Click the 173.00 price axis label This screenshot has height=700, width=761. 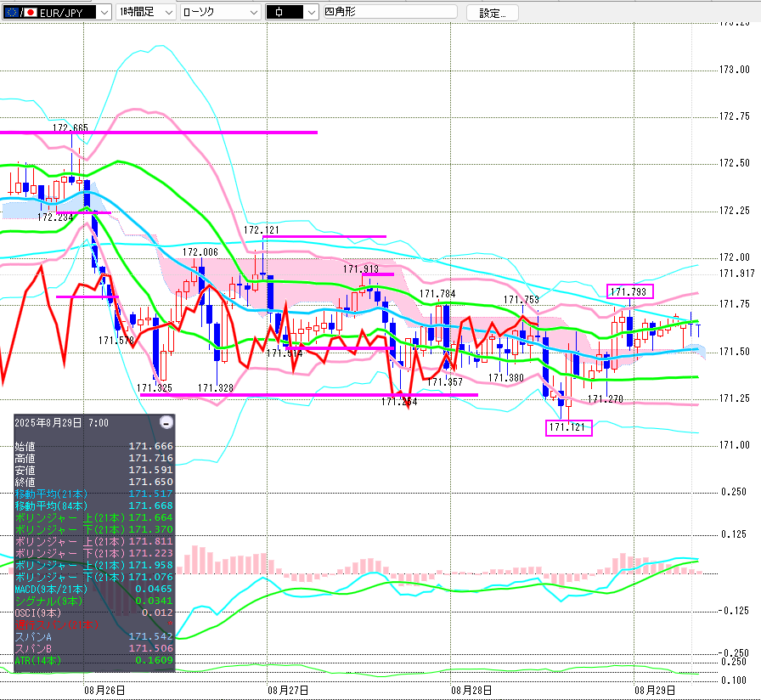735,70
